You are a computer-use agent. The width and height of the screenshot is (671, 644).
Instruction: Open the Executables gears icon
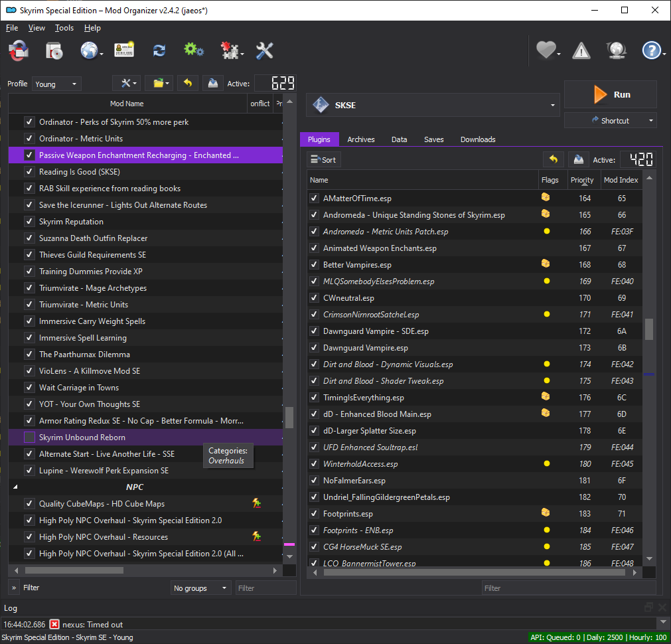[194, 50]
